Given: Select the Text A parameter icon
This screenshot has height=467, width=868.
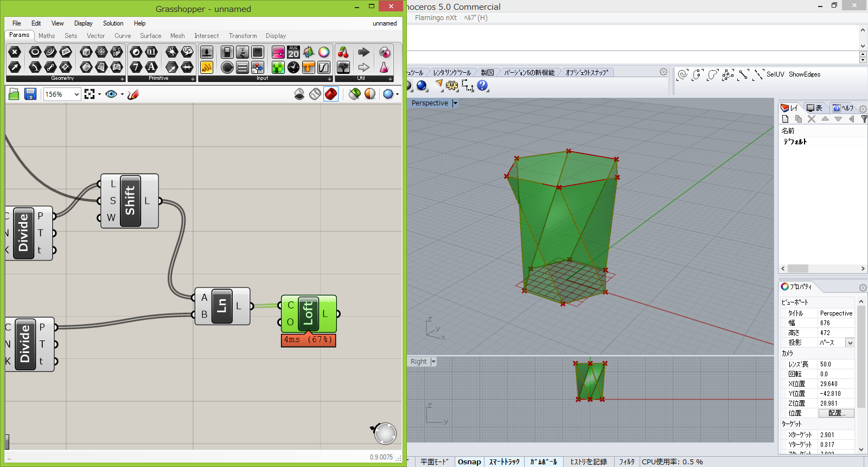Looking at the screenshot, I should pyautogui.click(x=151, y=67).
